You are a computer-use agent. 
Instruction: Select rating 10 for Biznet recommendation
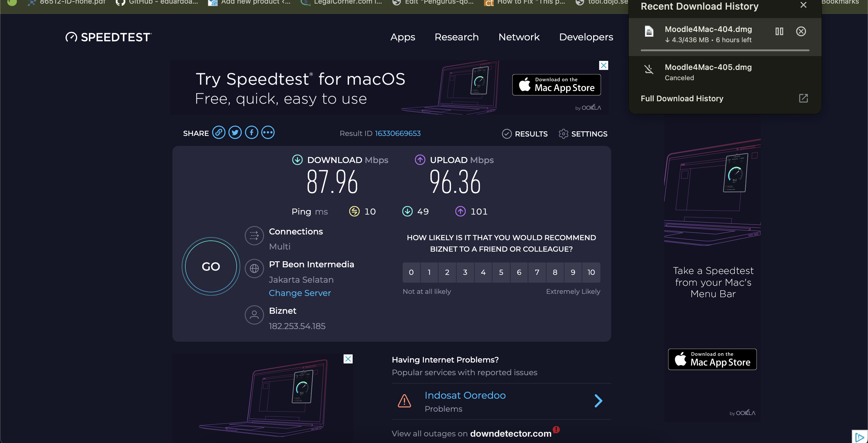(x=591, y=272)
